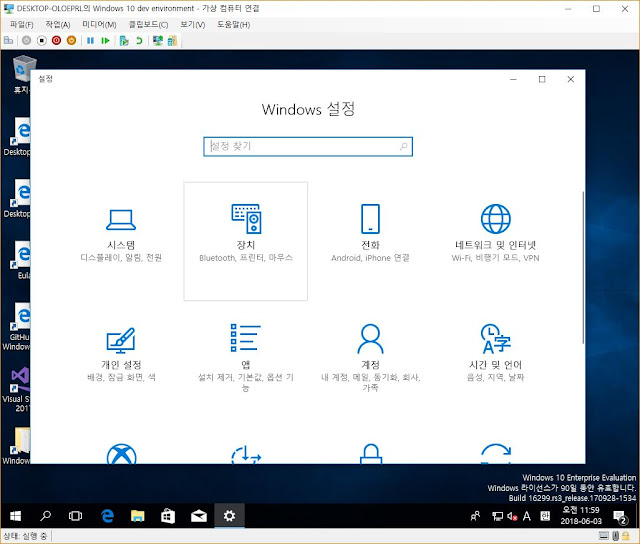Click the keyboard status icon in the status bar
The image size is (640, 544).
tap(604, 536)
